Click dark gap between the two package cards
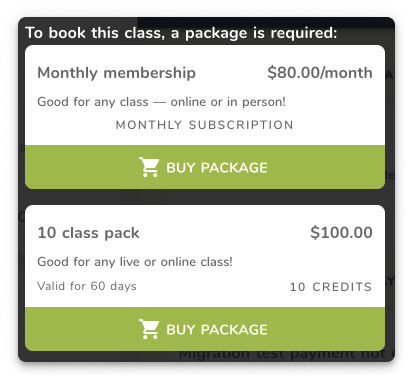This screenshot has width=413, height=381. point(205,197)
